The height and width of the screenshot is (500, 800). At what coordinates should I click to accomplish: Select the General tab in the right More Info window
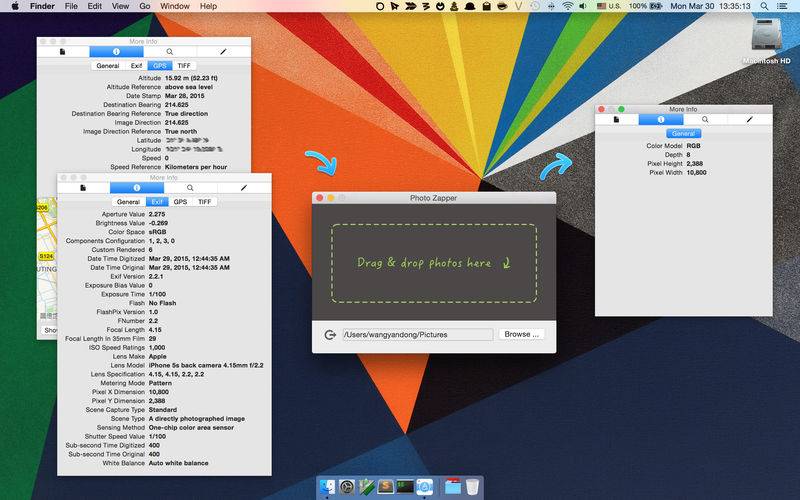tap(683, 134)
